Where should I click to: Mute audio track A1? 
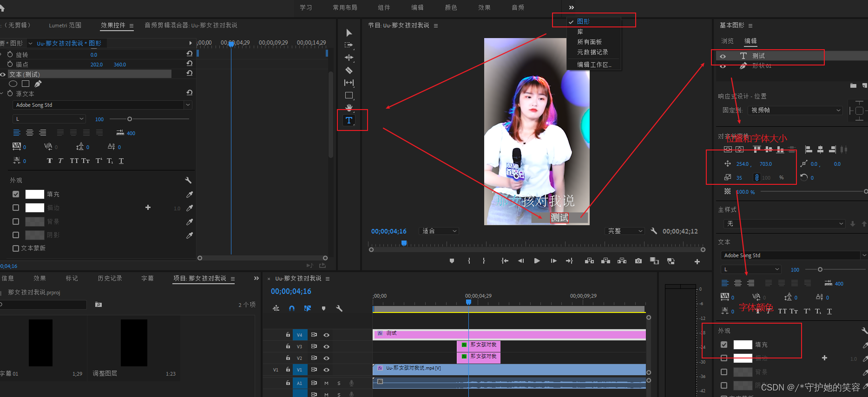pos(326,383)
